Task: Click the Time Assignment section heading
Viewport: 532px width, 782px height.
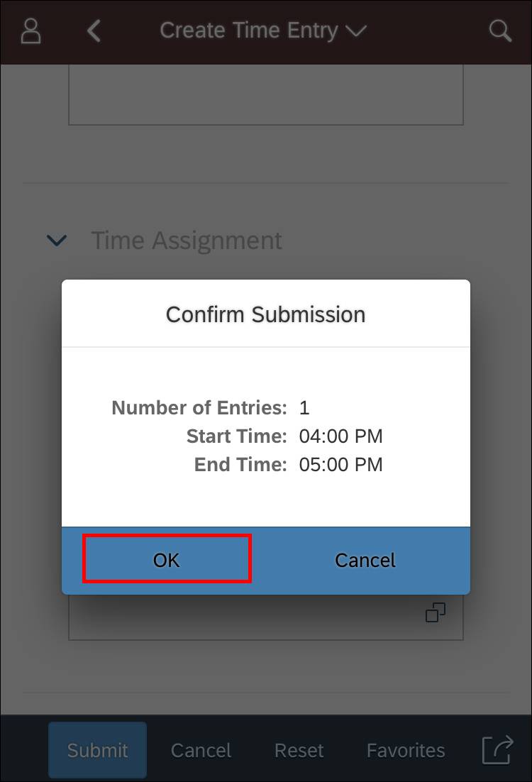Action: tap(187, 241)
